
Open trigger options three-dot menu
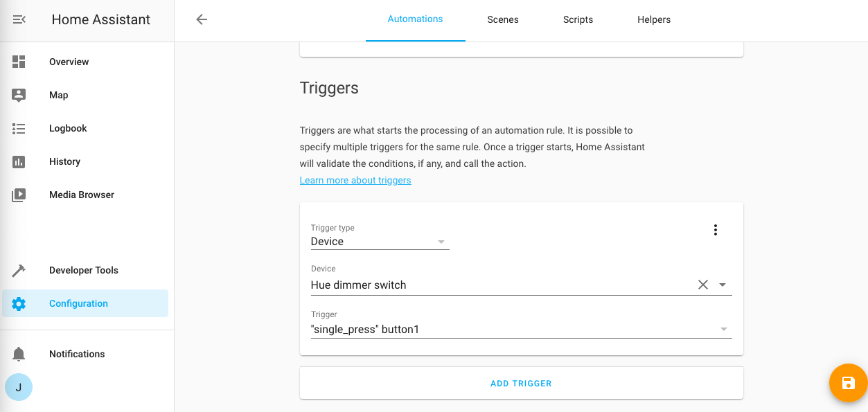pos(716,230)
